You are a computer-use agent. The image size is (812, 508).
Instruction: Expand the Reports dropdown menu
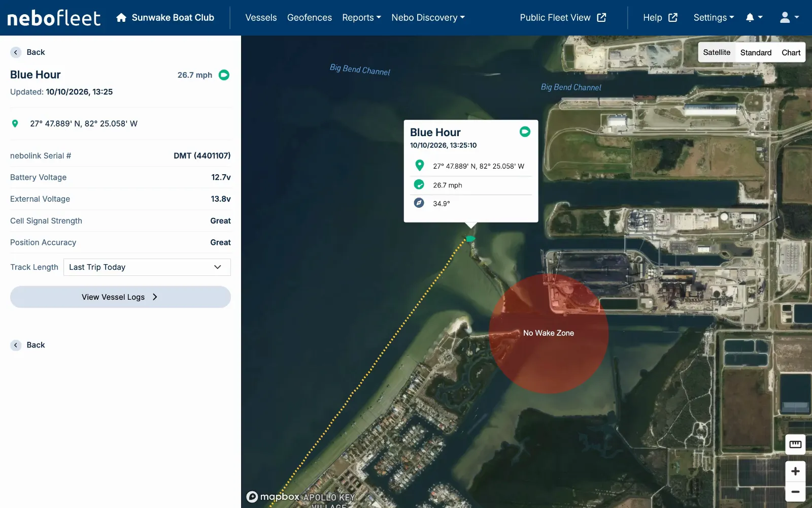click(x=361, y=18)
